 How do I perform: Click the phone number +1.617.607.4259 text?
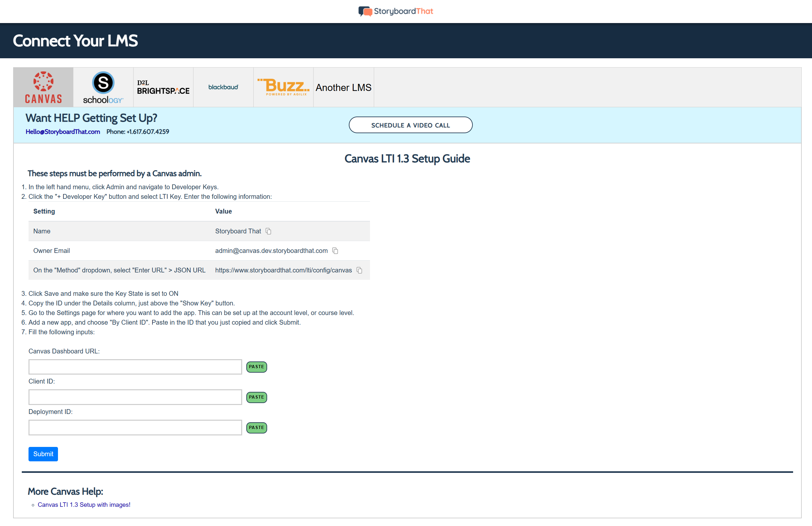(x=148, y=132)
